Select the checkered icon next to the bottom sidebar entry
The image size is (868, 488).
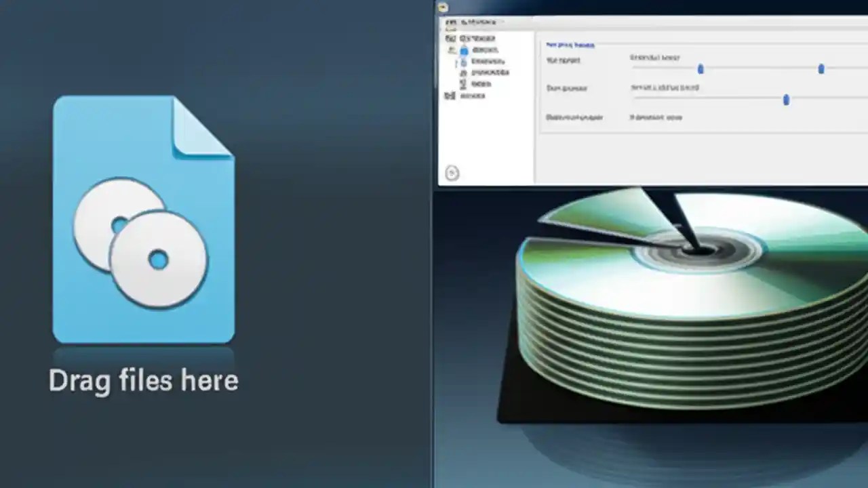pos(450,95)
